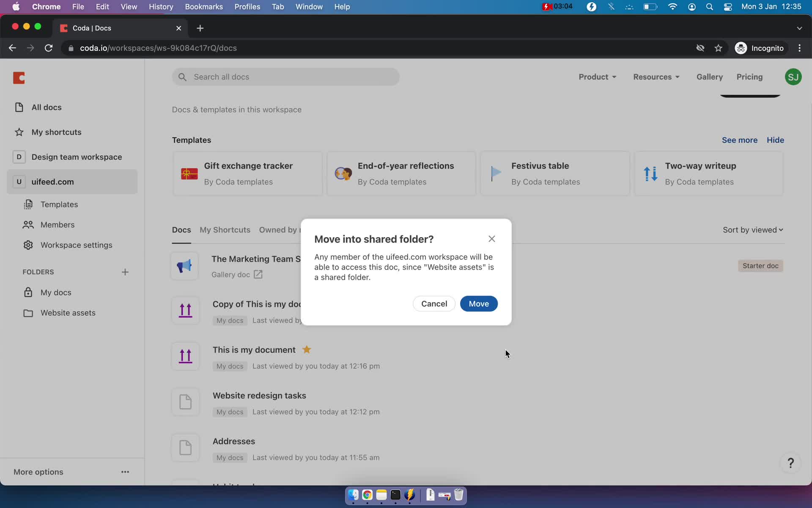Viewport: 812px width, 508px height.
Task: Open Terminal from the Dock
Action: (x=395, y=495)
